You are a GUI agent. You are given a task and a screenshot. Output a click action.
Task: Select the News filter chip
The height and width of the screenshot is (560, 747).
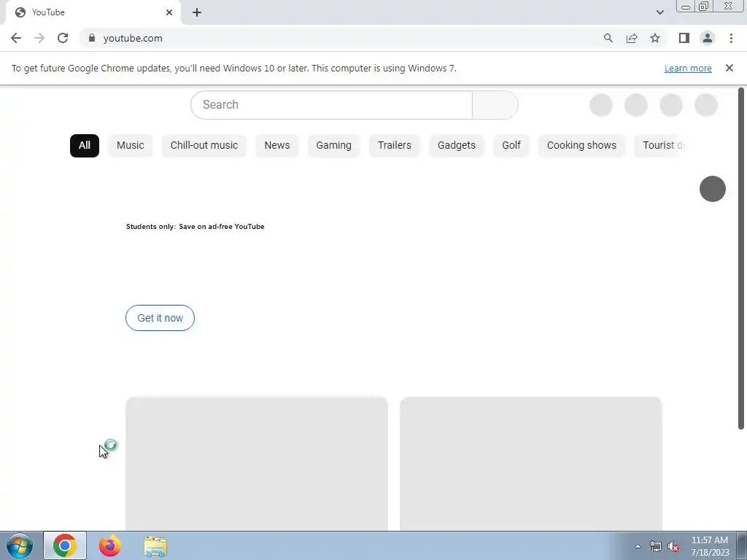(x=276, y=145)
